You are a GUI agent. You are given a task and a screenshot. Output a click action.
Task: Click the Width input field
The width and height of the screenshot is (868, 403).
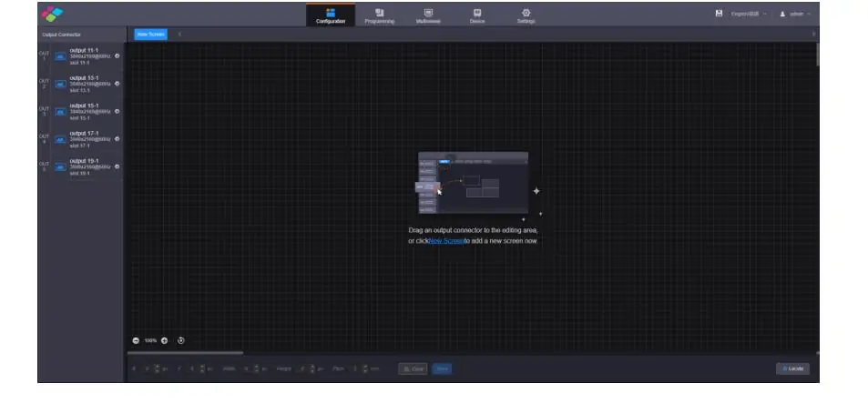point(250,368)
